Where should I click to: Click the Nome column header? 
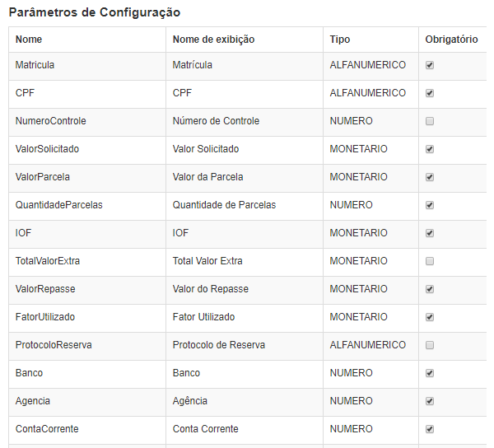[87, 40]
